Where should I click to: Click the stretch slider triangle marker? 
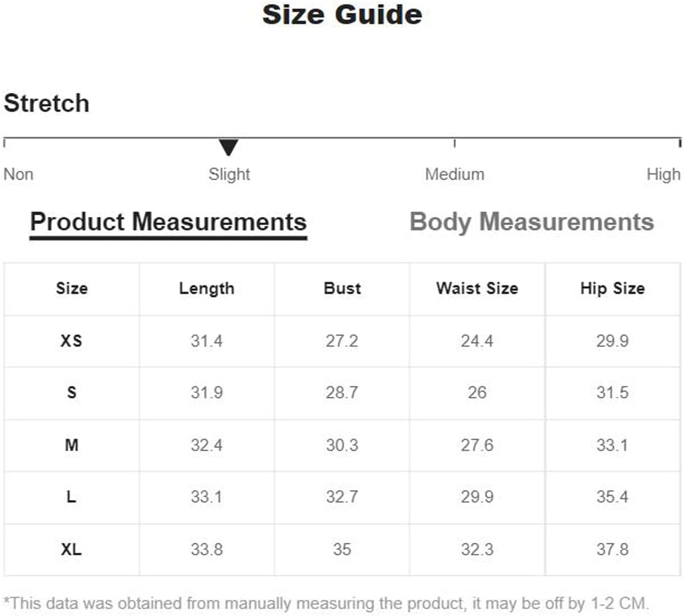[x=228, y=147]
